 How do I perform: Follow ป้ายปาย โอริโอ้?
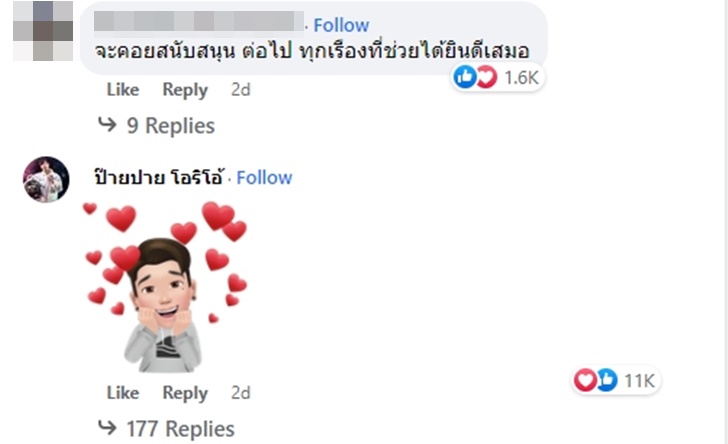(x=264, y=177)
